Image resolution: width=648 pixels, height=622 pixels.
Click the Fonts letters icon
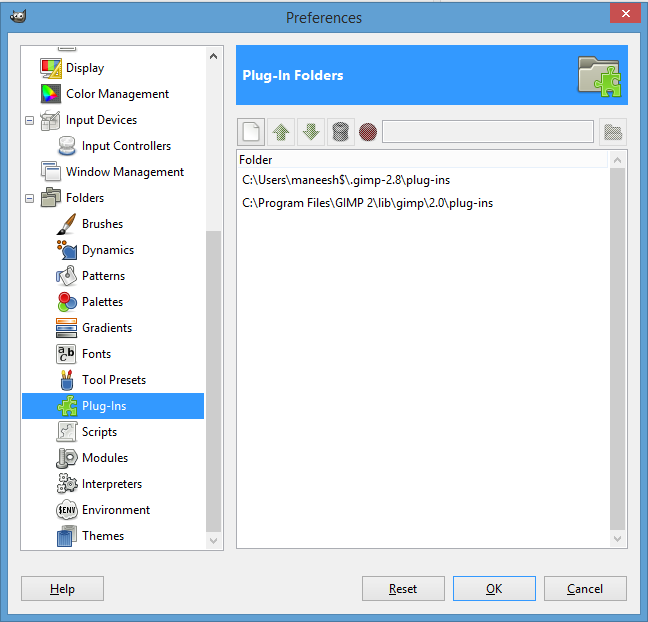(x=66, y=354)
